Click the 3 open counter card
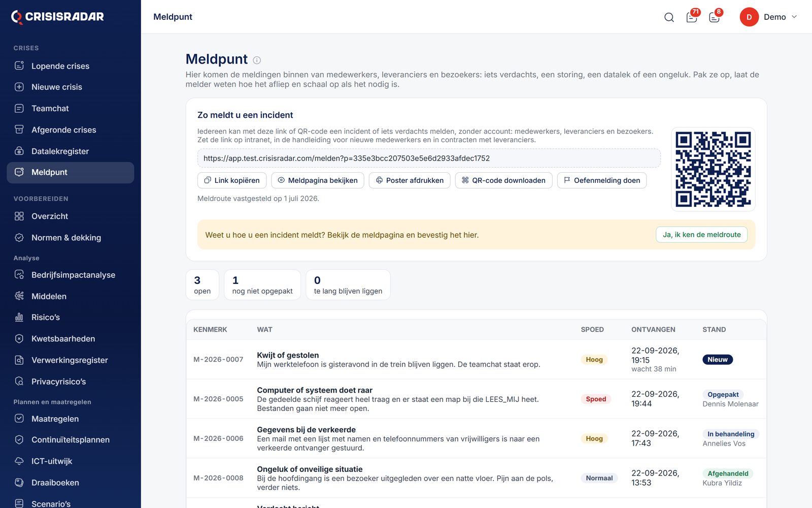This screenshot has height=508, width=812. [202, 285]
